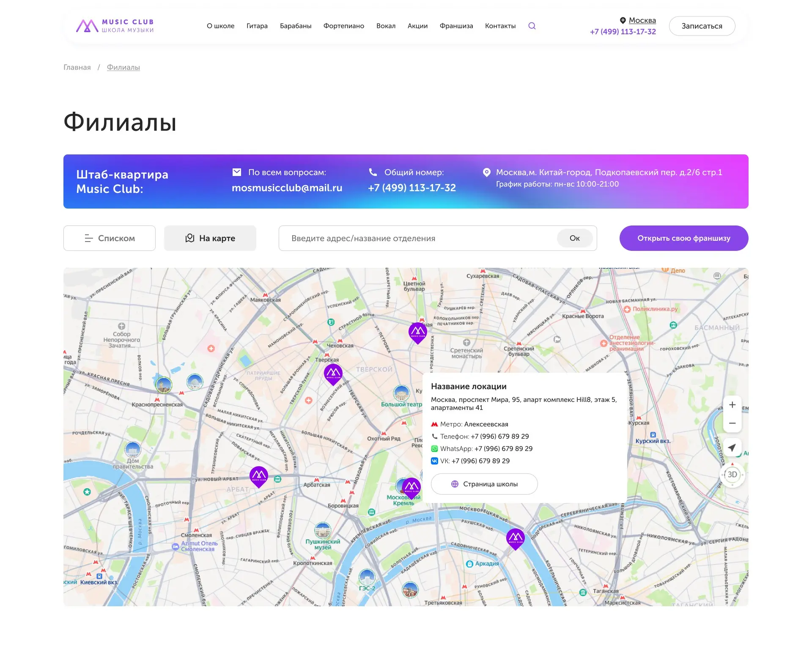Viewport: 812px width, 668px height.
Task: Select Music Club marker on Раушская наб.
Action: point(516,539)
